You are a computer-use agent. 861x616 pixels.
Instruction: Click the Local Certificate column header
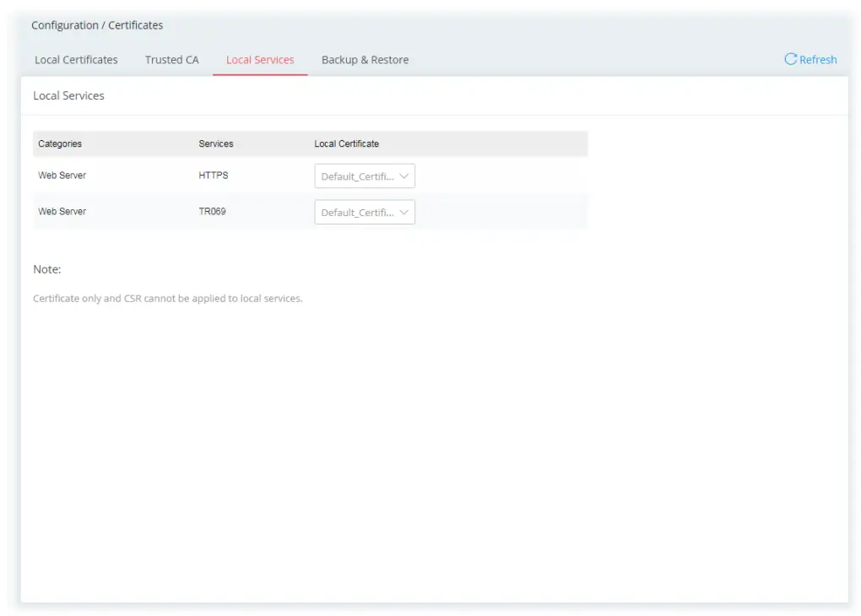tap(346, 143)
